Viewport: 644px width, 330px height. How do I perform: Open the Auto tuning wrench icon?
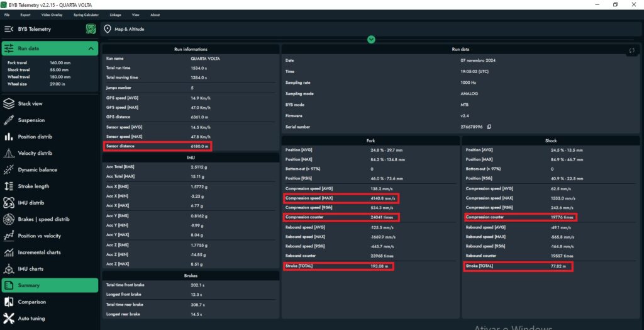coord(9,319)
